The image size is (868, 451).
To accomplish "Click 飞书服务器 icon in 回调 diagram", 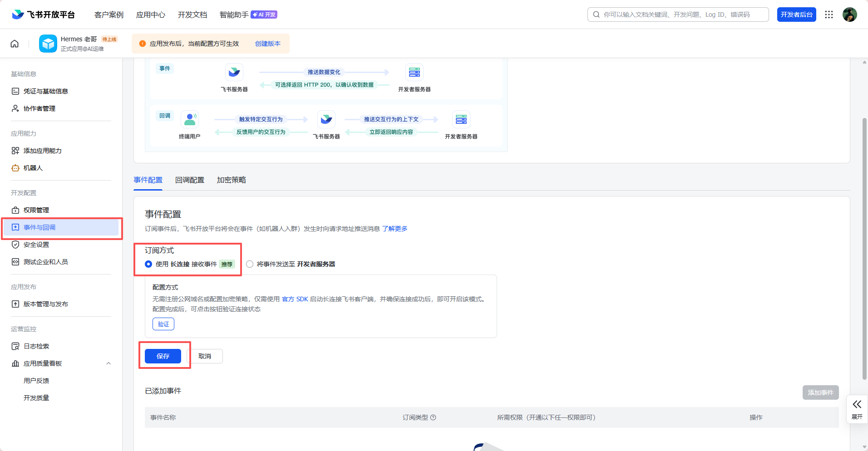I will click(x=326, y=119).
